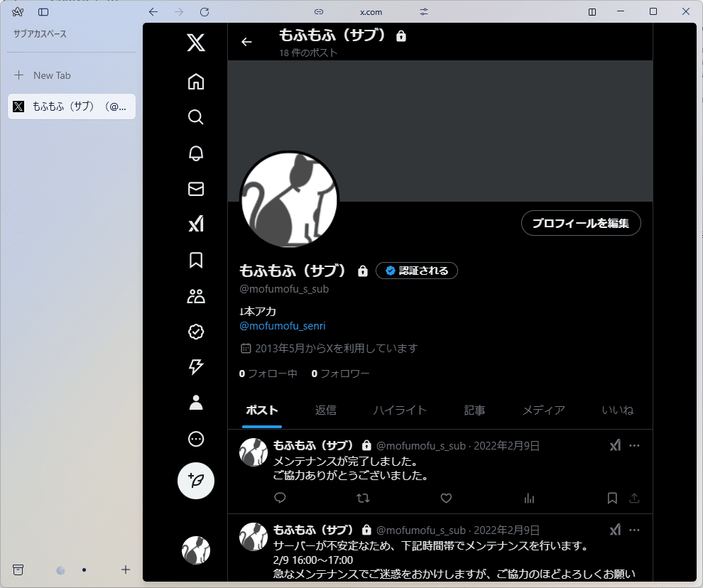Open the more options menu on the second post
Viewport: 703px width, 588px height.
(x=634, y=529)
